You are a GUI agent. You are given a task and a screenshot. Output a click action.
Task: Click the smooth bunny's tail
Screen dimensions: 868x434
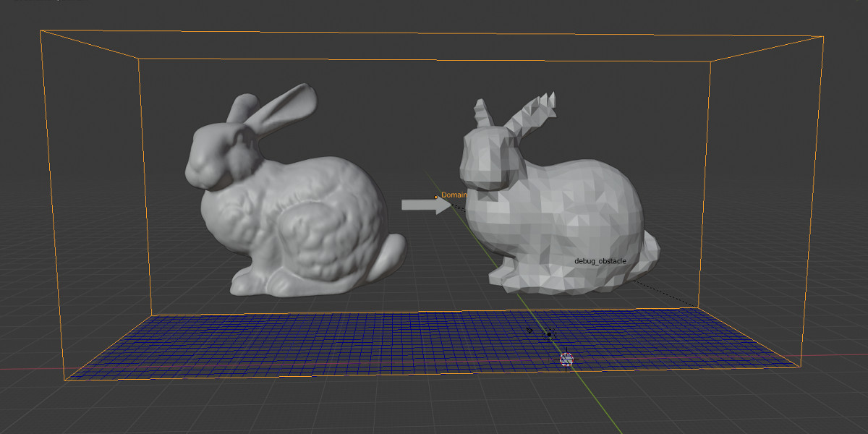point(391,257)
